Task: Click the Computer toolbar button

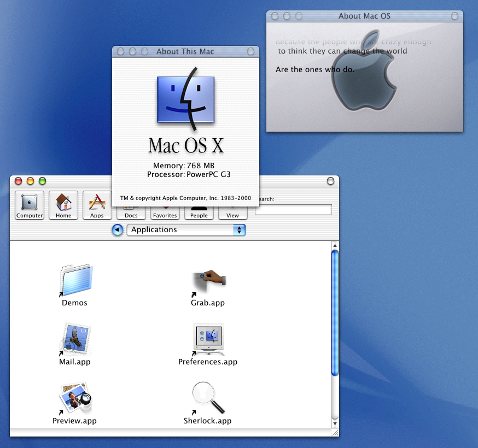Action: click(30, 205)
